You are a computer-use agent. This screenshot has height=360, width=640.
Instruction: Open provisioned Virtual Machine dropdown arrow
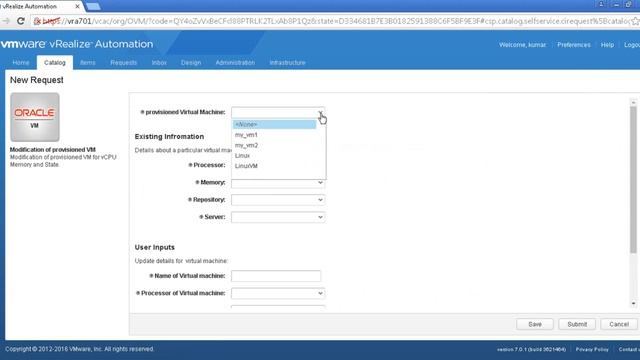320,112
